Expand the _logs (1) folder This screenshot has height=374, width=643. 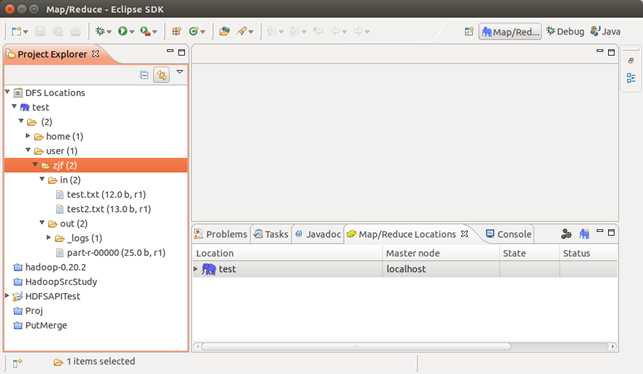point(49,237)
